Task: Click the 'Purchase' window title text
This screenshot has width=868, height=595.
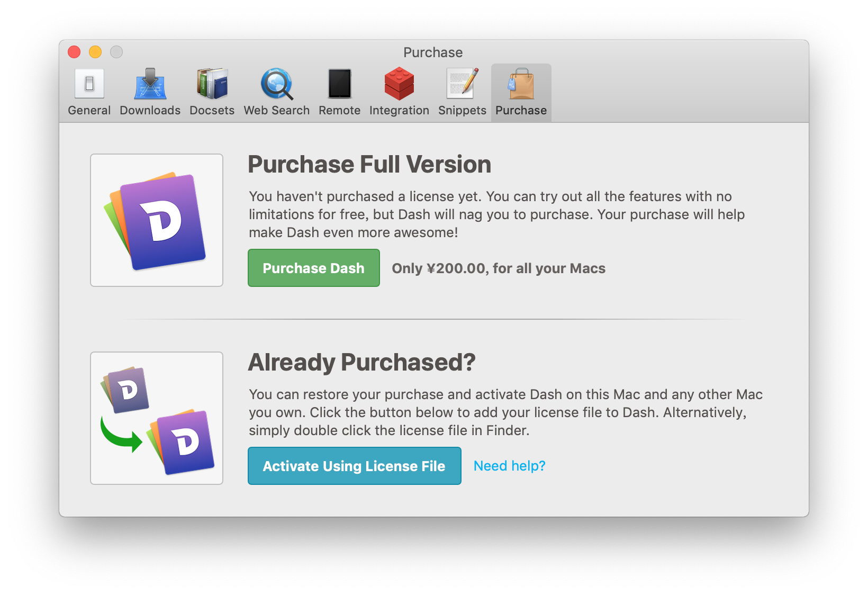Action: point(433,52)
